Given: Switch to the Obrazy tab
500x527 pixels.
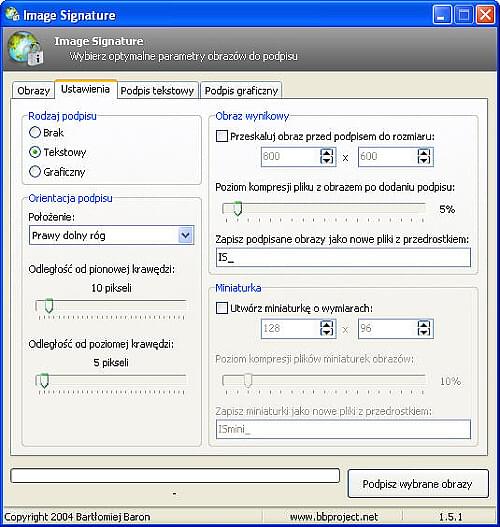Looking at the screenshot, I should click(33, 91).
